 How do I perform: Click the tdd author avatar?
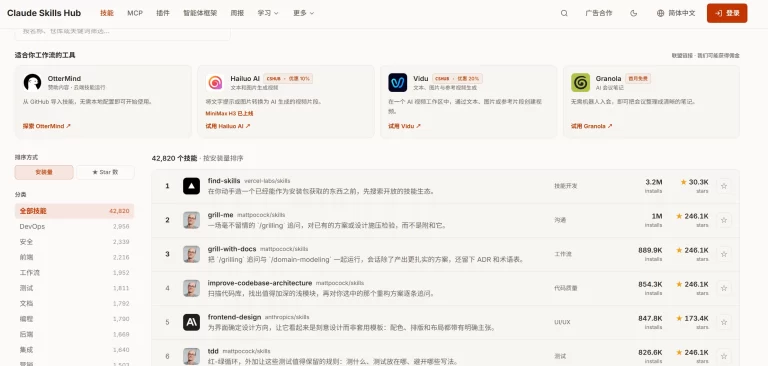tap(192, 356)
